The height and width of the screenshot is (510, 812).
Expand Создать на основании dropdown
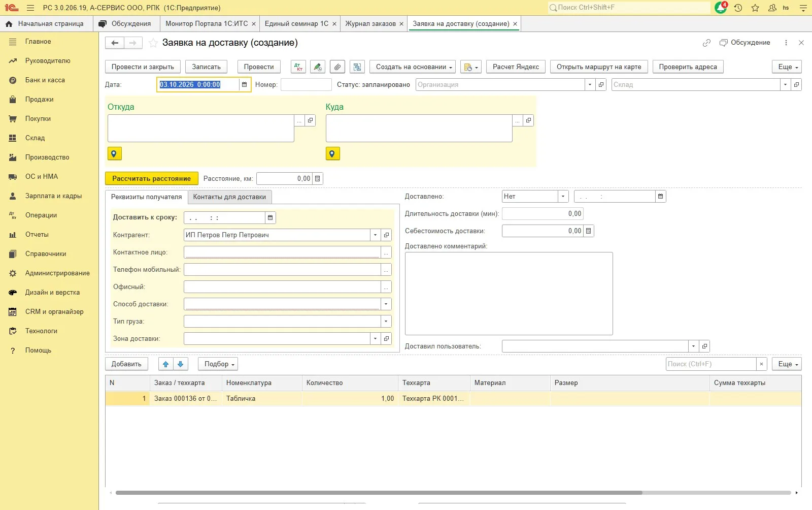413,67
